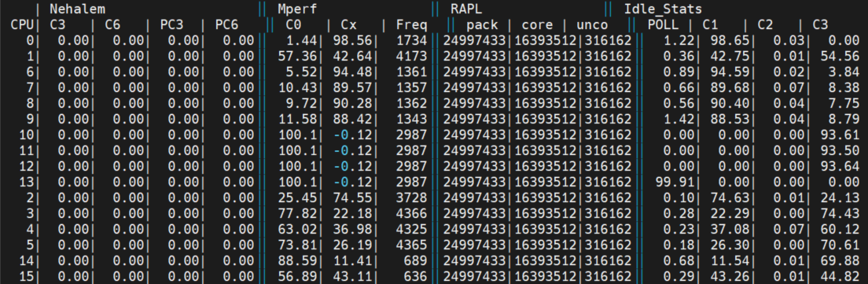This screenshot has height=284, width=868.
Task: Click the Cx column header
Action: 349,25
